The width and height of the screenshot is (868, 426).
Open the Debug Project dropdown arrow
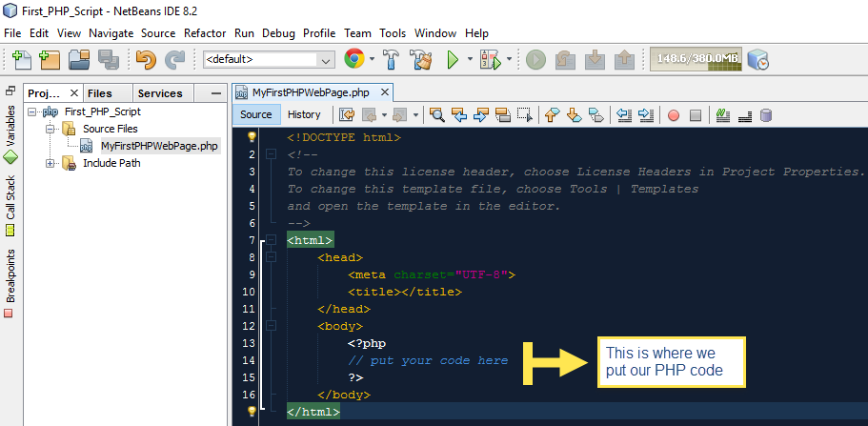pyautogui.click(x=509, y=59)
